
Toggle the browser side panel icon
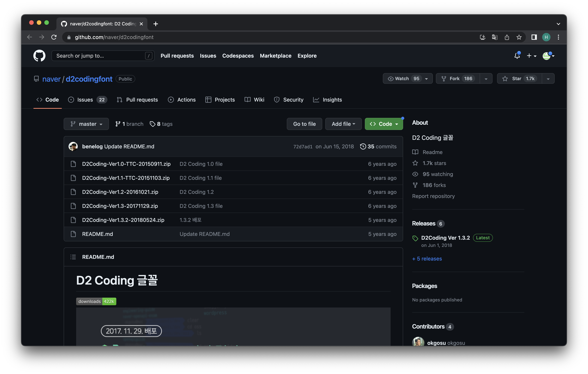pos(534,37)
